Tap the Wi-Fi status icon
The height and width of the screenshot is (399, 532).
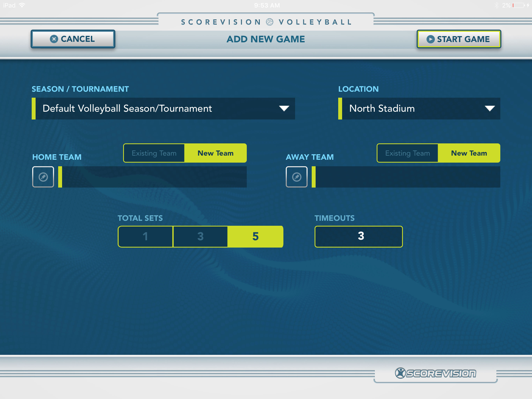click(22, 5)
